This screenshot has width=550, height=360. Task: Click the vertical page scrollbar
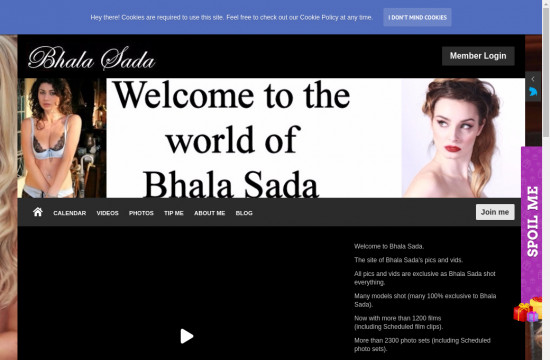546,74
